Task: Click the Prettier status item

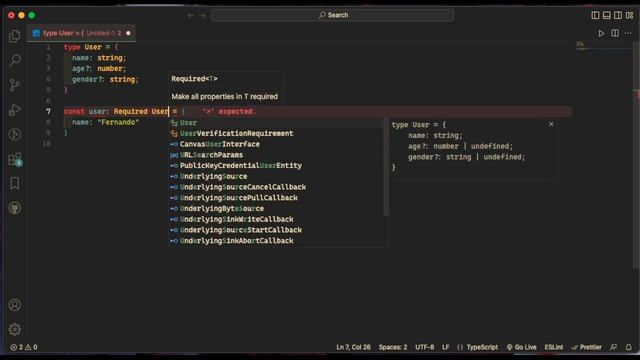Action: pyautogui.click(x=587, y=347)
